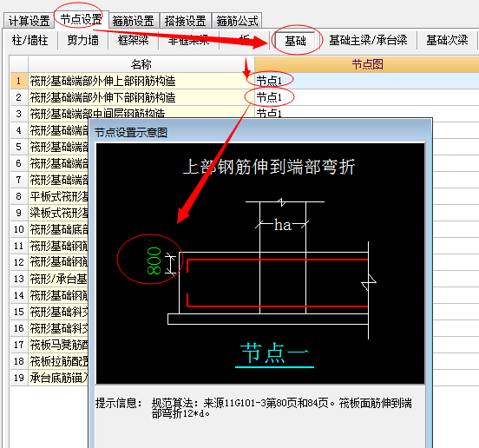Click the 名称 column header
The width and height of the screenshot is (479, 448).
click(x=141, y=64)
